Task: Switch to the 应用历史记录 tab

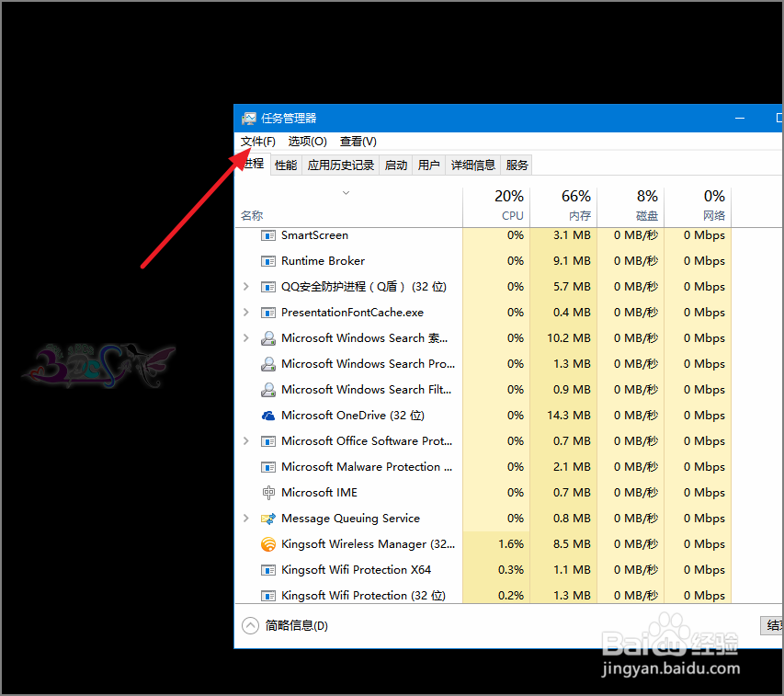Action: (x=340, y=165)
